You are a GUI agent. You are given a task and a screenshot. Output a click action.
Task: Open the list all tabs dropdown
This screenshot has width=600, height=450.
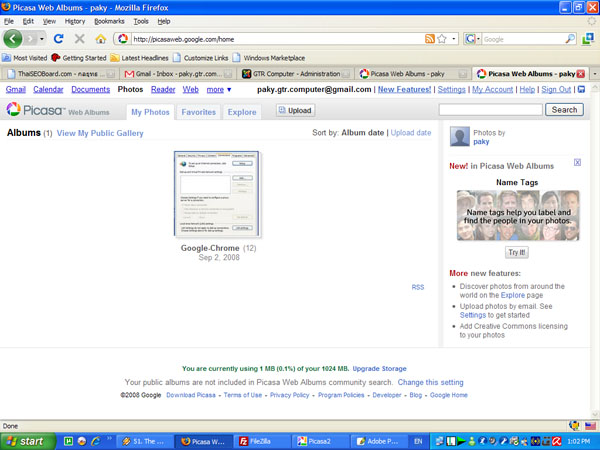click(x=595, y=73)
